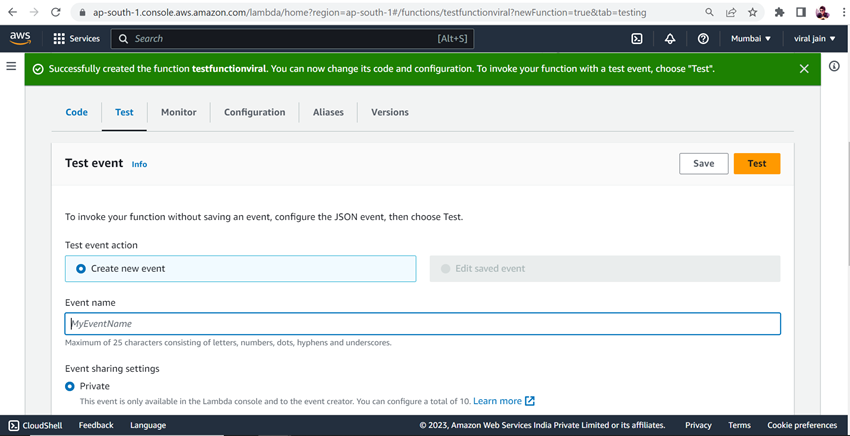Bookmark this page with the star icon

click(x=752, y=12)
